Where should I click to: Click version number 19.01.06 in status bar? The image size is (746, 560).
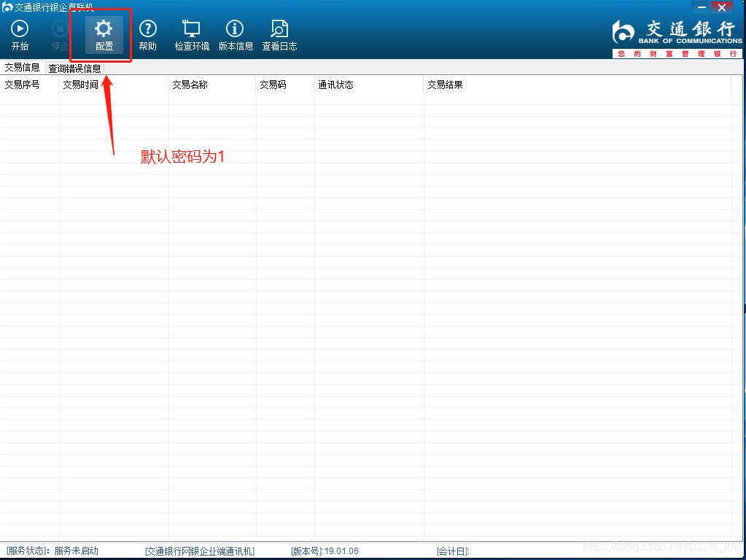point(341,551)
